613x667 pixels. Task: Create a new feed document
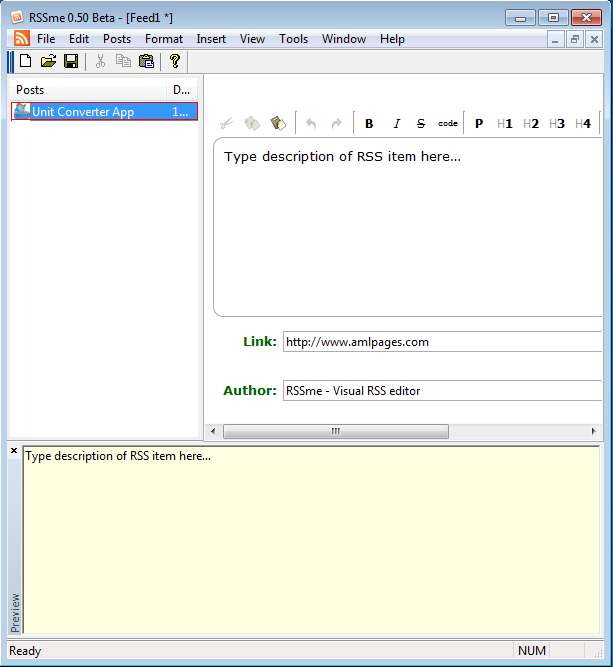[26, 61]
